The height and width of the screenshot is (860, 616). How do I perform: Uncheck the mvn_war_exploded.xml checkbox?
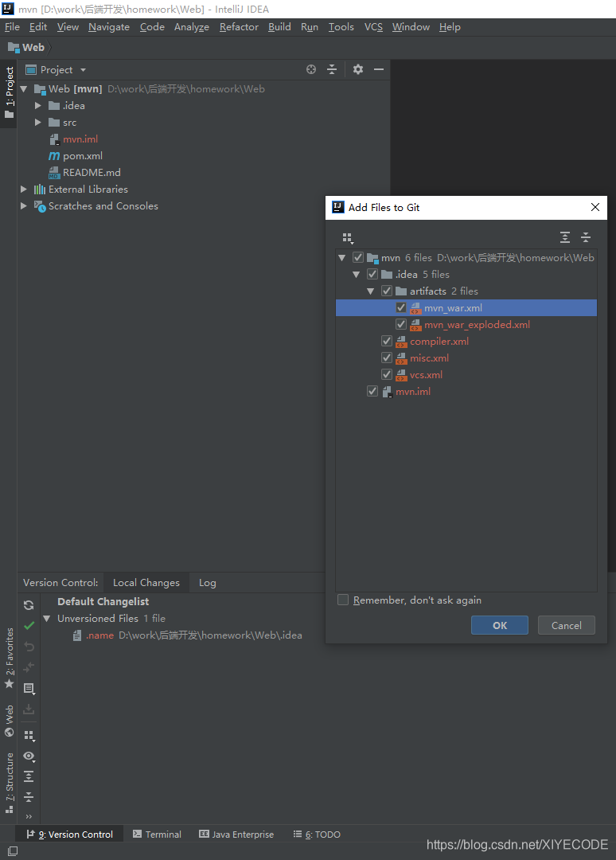coord(401,324)
